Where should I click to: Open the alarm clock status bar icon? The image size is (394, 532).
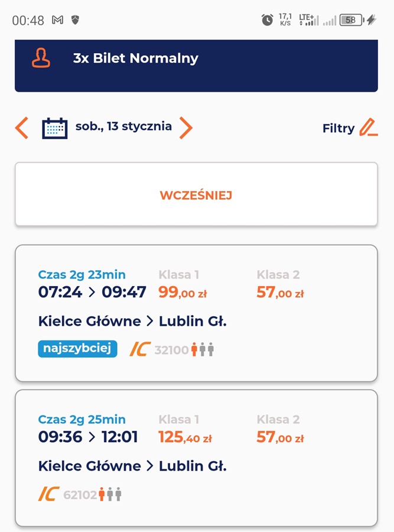coord(267,20)
